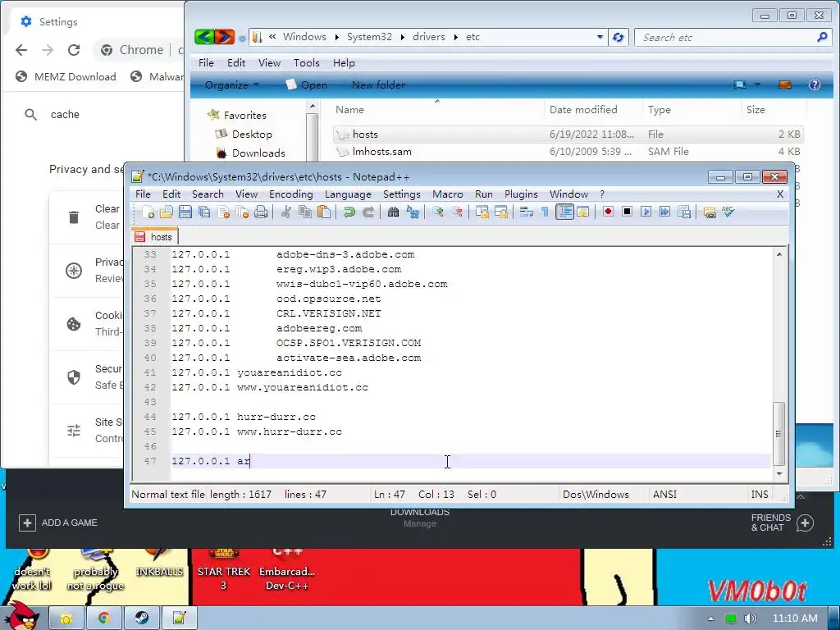
Task: Click the User Defined Language icon
Action: click(583, 212)
